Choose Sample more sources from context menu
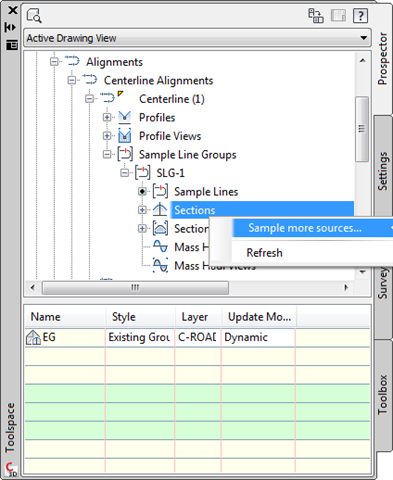 coord(313,228)
